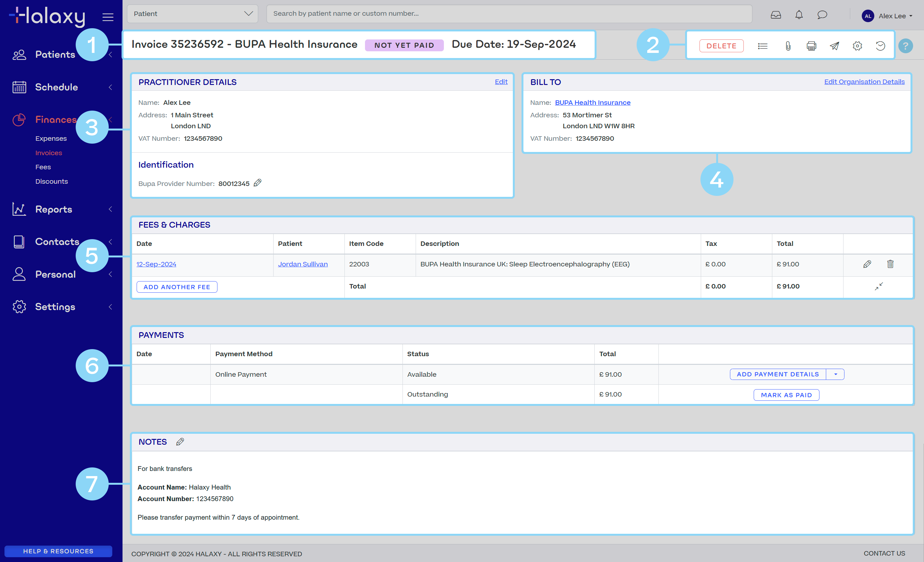Image resolution: width=924 pixels, height=562 pixels.
Task: Open the Discounts submenu item
Action: coord(52,181)
